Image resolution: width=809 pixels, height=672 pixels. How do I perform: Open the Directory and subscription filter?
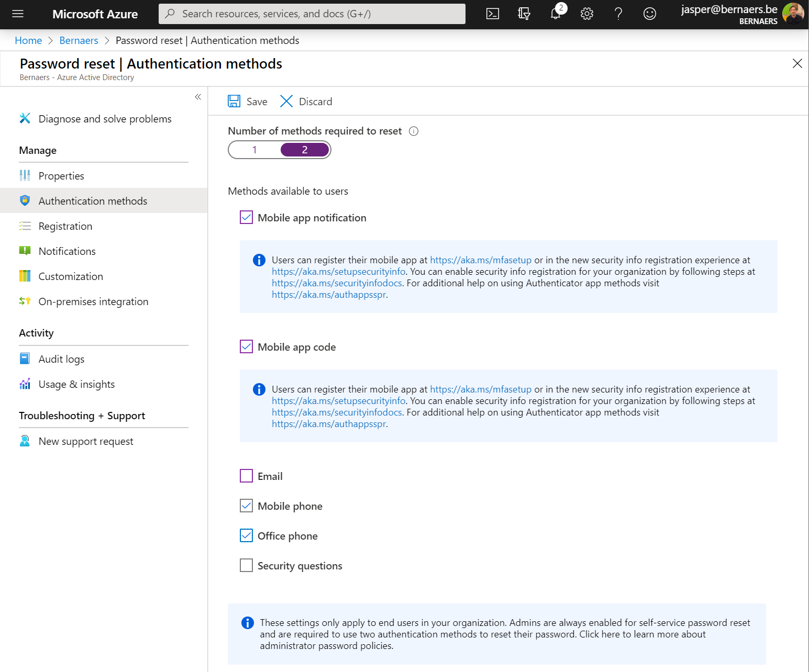coord(524,14)
